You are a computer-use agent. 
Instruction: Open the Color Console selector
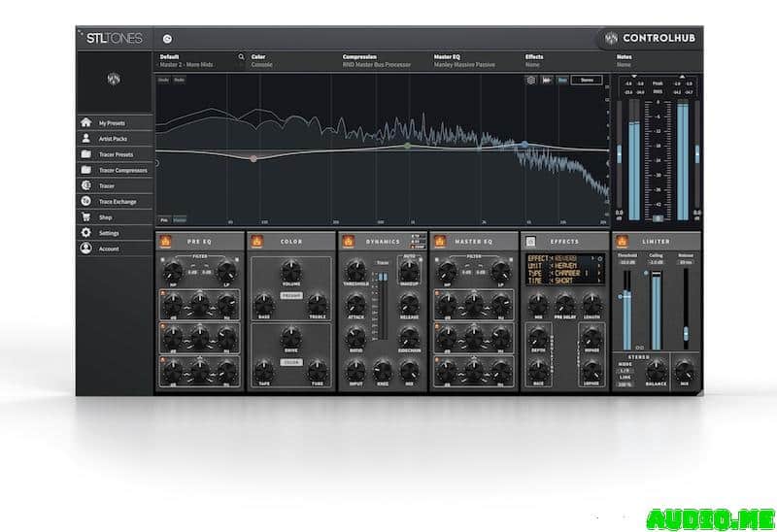pos(292,61)
